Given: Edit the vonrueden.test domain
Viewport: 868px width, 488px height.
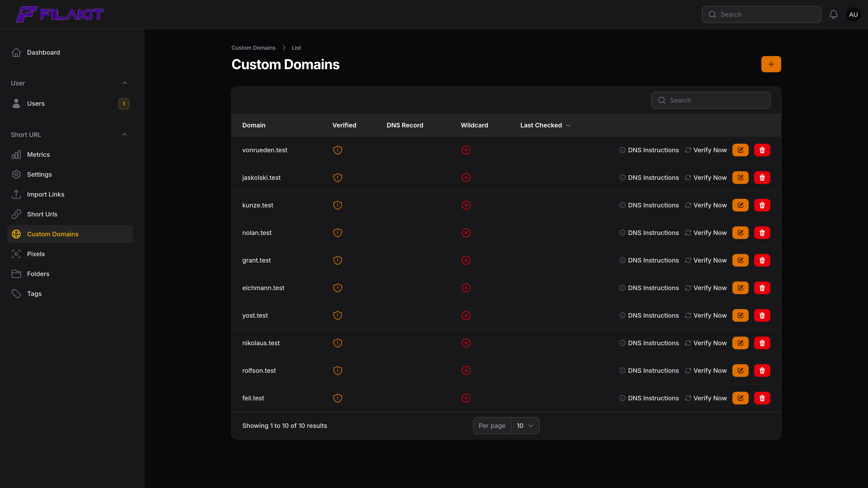Looking at the screenshot, I should tap(740, 150).
